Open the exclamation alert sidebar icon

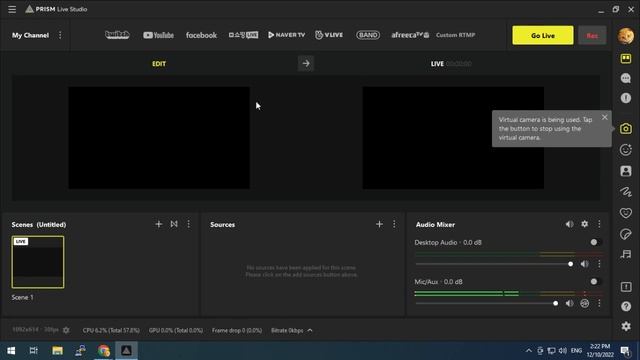coord(626,98)
